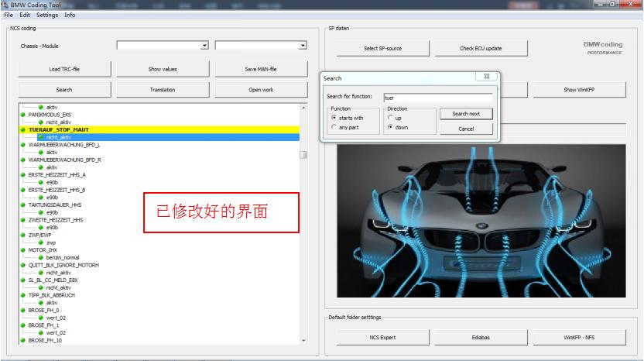The image size is (644, 361).
Task: Open the Info menu
Action: pyautogui.click(x=70, y=15)
